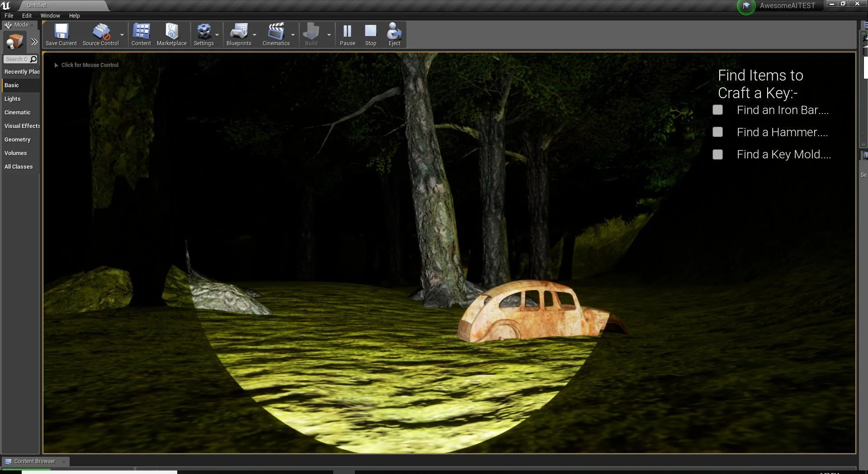
Task: Click the search magnifier in the classes box
Action: [x=33, y=59]
